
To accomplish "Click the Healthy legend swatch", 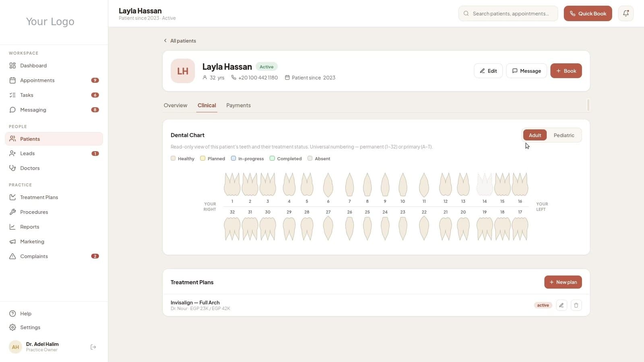I will pyautogui.click(x=173, y=158).
